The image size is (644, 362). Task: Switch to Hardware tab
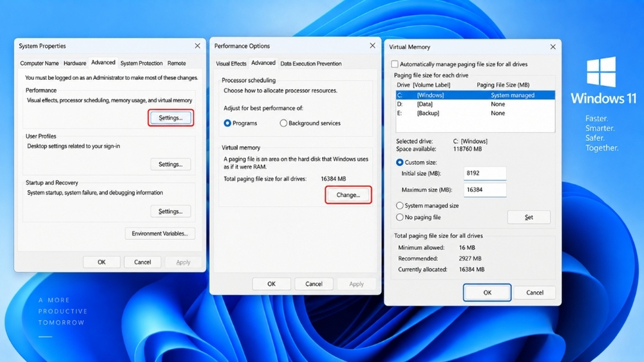tap(75, 63)
